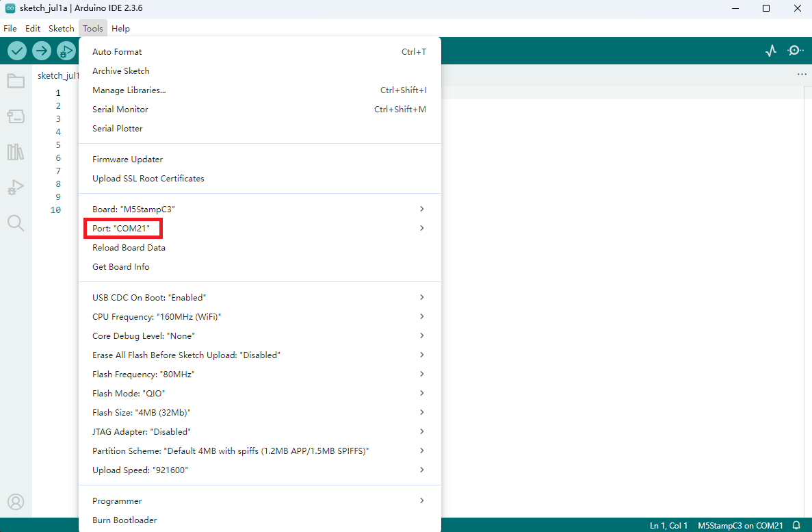Expand Flash Mode "QIO" submenu
The image size is (812, 532).
click(x=260, y=393)
